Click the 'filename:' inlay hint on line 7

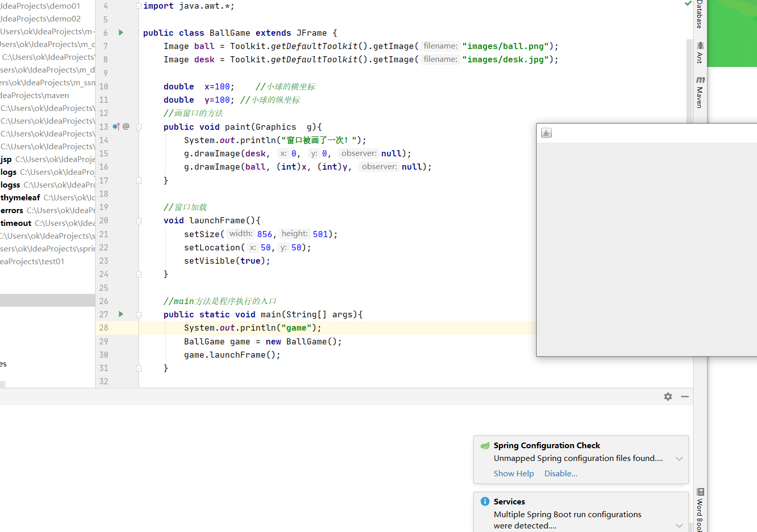coord(441,46)
